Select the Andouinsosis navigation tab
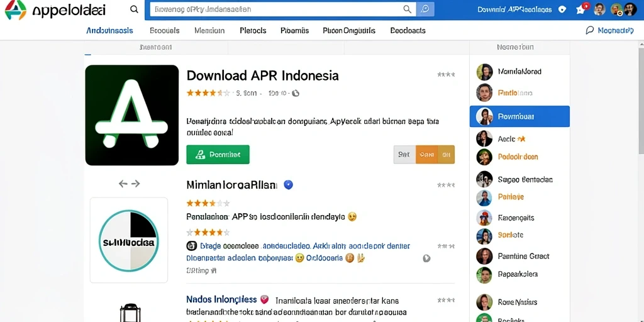Viewport: 644px width, 322px height. [109, 30]
